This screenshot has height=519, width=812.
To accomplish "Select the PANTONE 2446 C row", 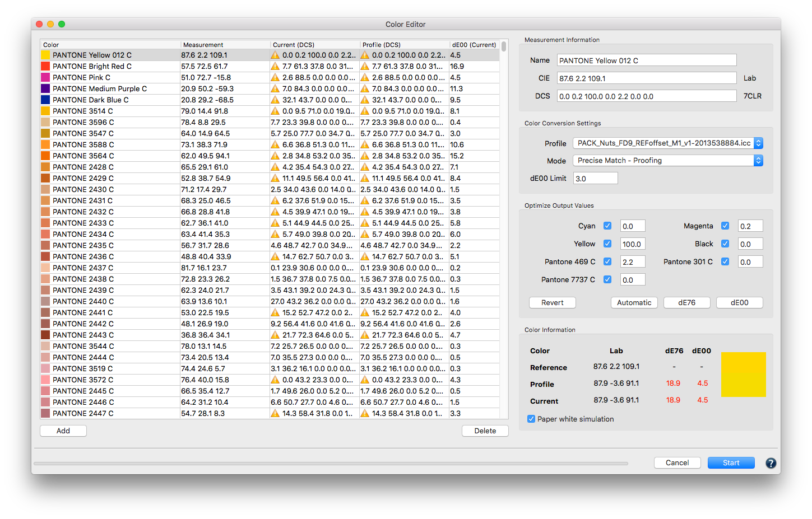I will [x=270, y=402].
